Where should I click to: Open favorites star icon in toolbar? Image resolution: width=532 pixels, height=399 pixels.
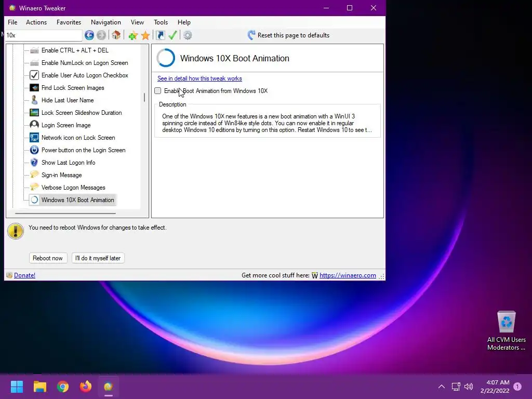click(x=145, y=35)
